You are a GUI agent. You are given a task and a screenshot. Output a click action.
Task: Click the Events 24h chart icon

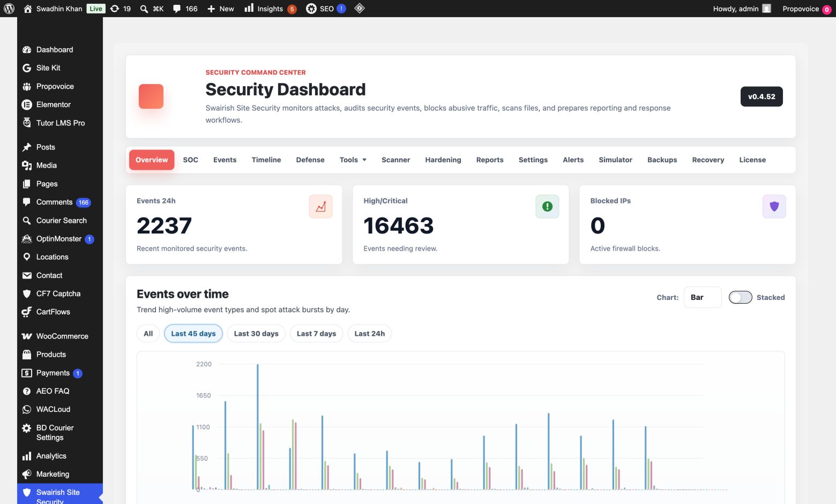320,207
